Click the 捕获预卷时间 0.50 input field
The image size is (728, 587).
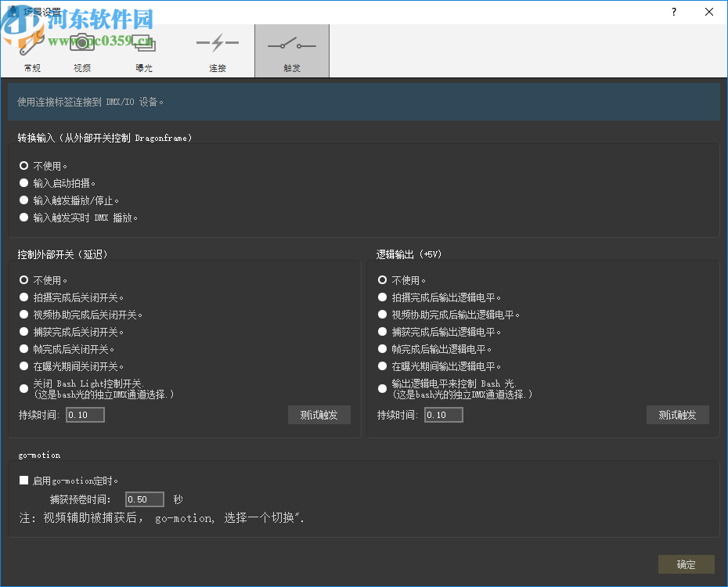point(144,499)
